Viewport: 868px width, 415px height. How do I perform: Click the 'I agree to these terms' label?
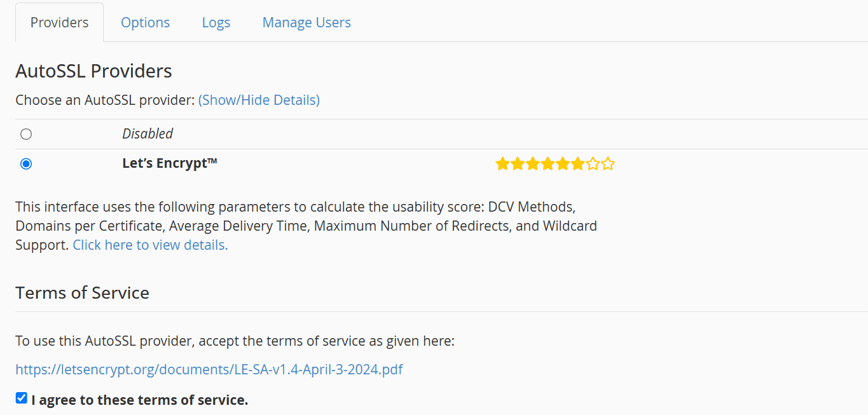tap(139, 400)
